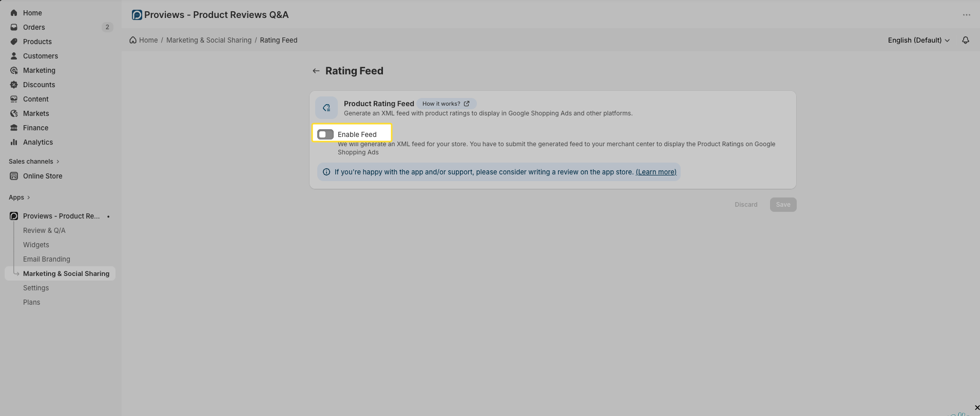Click the Products tag icon
Screen dimensions: 980x416
pos(14,42)
